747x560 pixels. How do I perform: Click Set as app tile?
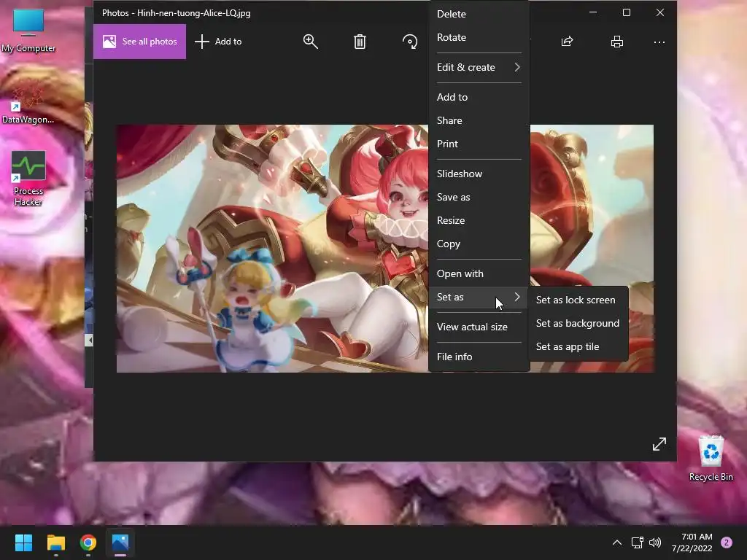578,346
